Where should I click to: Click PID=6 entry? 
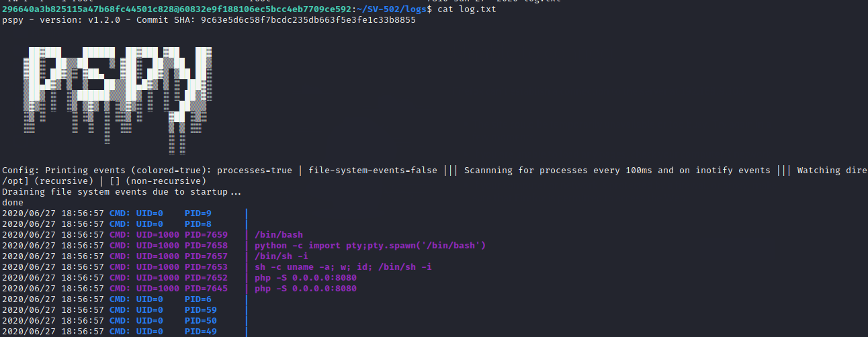click(198, 299)
